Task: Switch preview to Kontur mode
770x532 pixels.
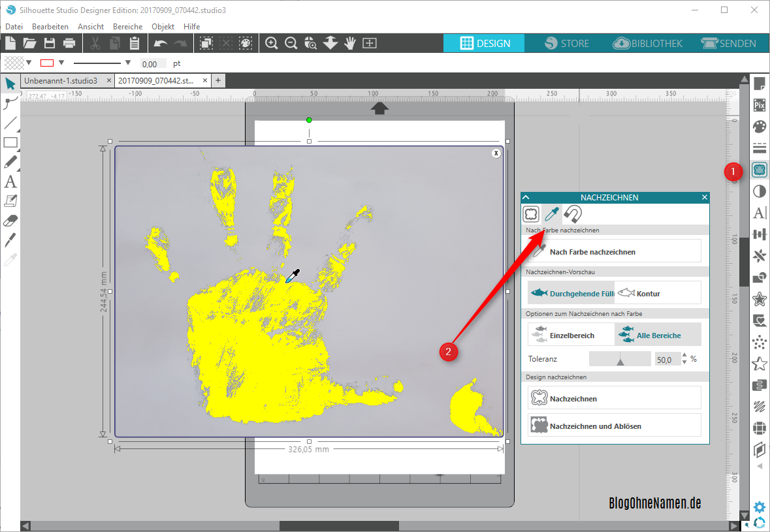Action: (x=658, y=293)
